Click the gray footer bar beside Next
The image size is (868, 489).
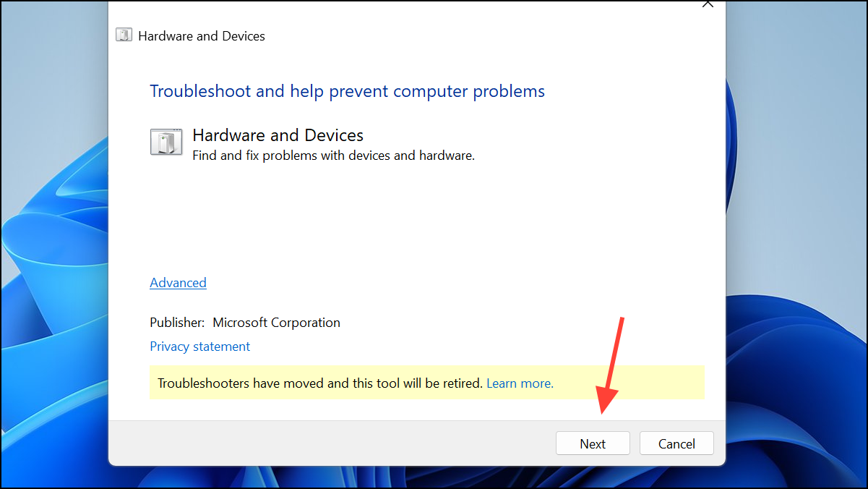pos(331,443)
